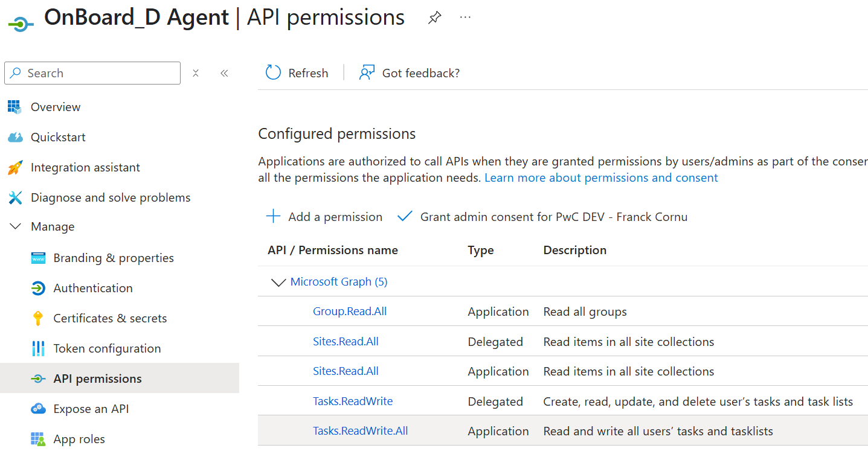The image size is (868, 454).
Task: Click the Quickstart cloud icon
Action: 15,137
